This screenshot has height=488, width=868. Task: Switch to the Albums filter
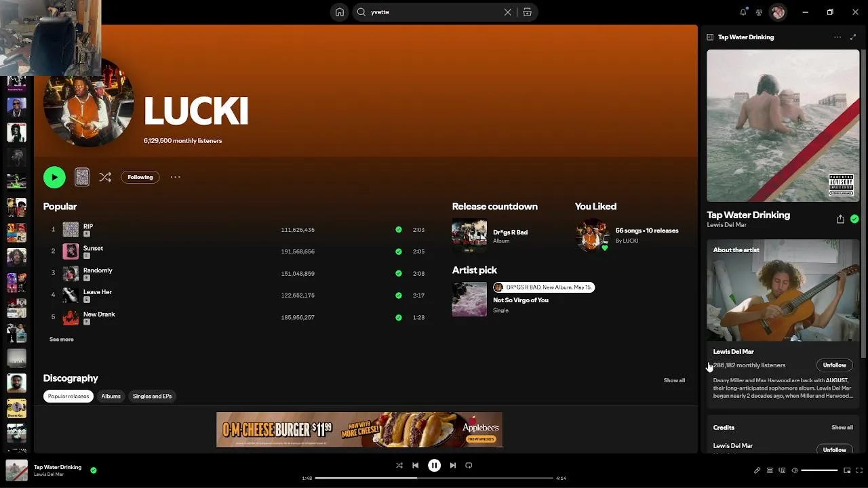pyautogui.click(x=111, y=396)
